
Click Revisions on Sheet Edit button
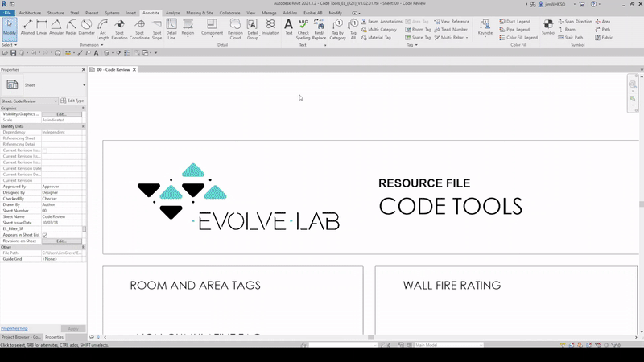[x=62, y=241]
